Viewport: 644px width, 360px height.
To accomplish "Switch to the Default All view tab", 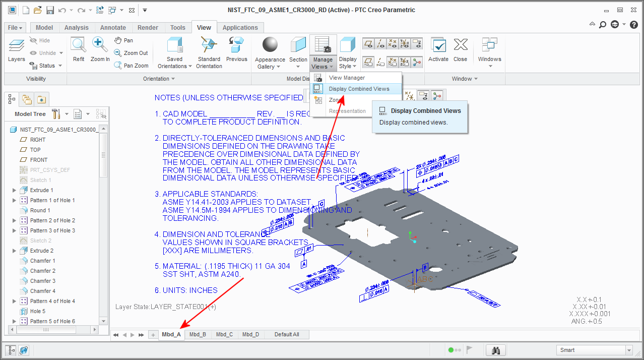I will (x=287, y=334).
